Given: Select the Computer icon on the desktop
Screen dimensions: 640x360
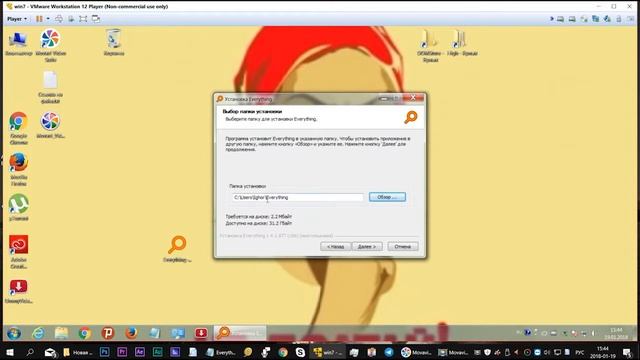Looking at the screenshot, I should point(18,44).
